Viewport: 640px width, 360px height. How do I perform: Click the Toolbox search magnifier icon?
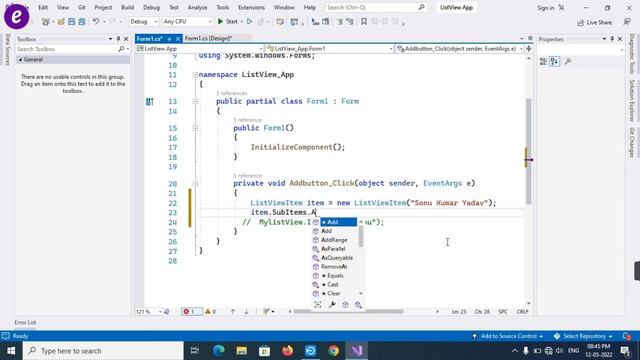click(x=121, y=49)
